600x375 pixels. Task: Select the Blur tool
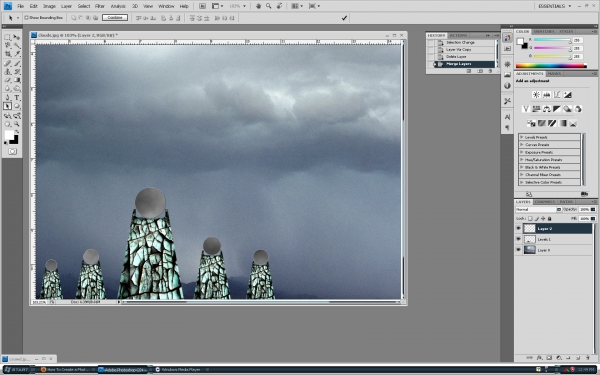coord(7,89)
